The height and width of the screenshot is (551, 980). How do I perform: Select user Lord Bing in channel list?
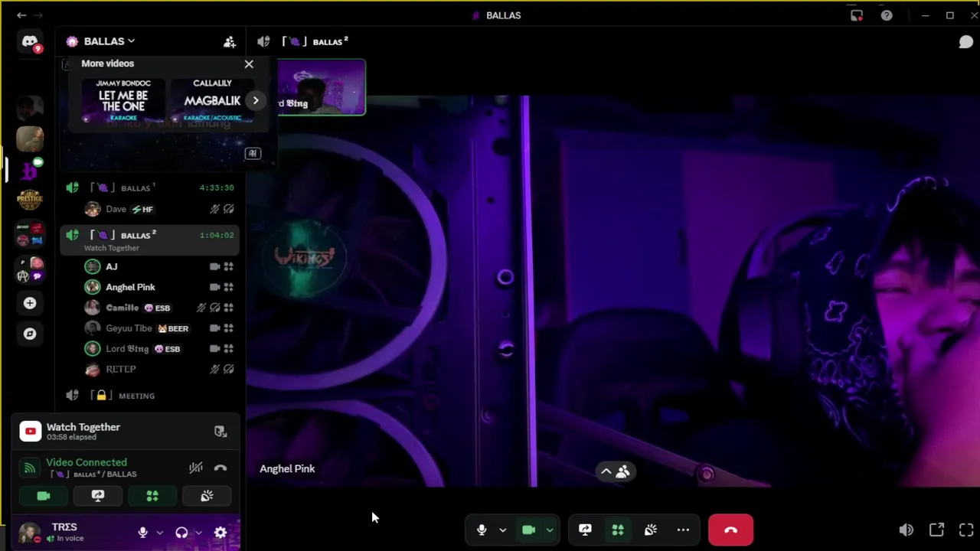coord(161,349)
